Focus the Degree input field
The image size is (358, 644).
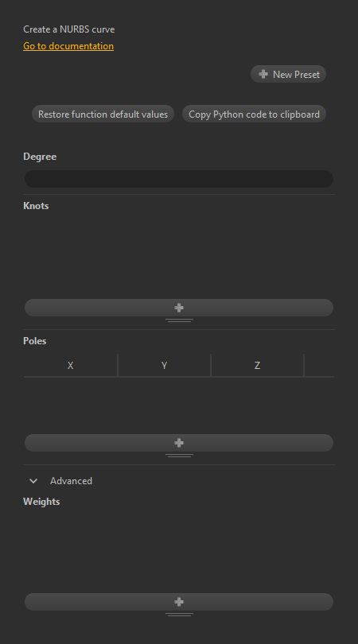(x=179, y=179)
